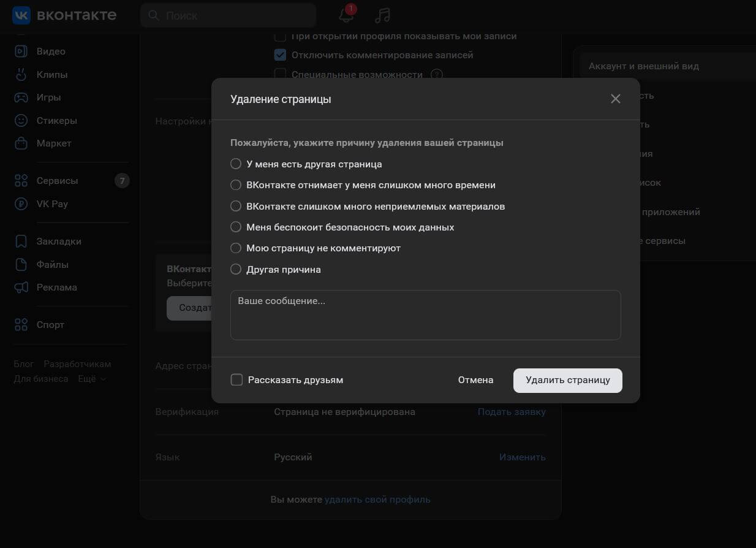Image resolution: width=756 pixels, height=548 pixels.
Task: Open the Клипы sidebar icon
Action: pyautogui.click(x=21, y=75)
